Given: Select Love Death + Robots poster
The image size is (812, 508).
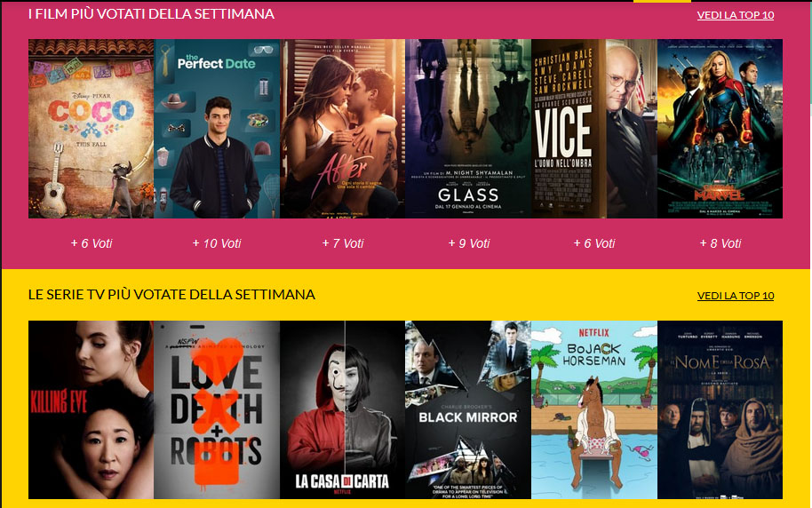Looking at the screenshot, I should point(217,409).
